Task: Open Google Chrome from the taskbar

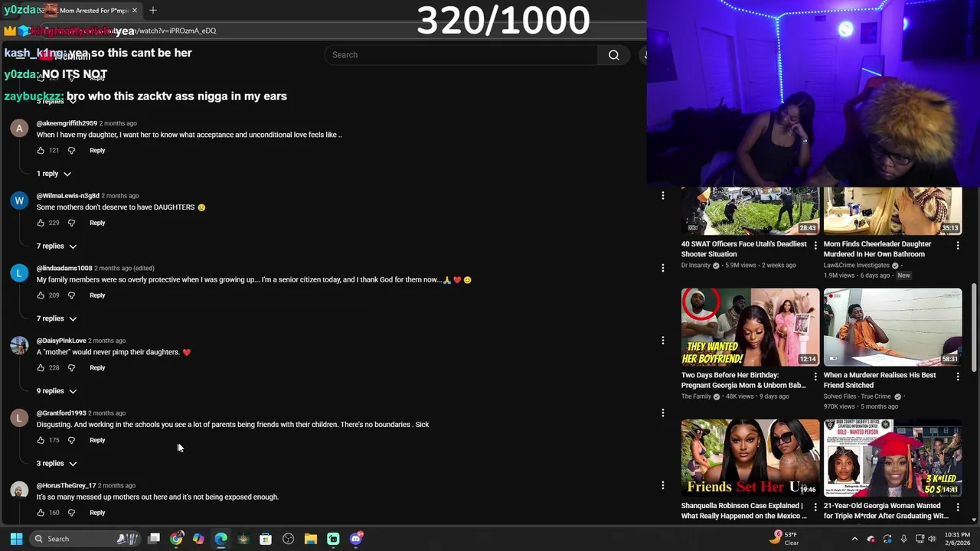Action: pos(176,539)
